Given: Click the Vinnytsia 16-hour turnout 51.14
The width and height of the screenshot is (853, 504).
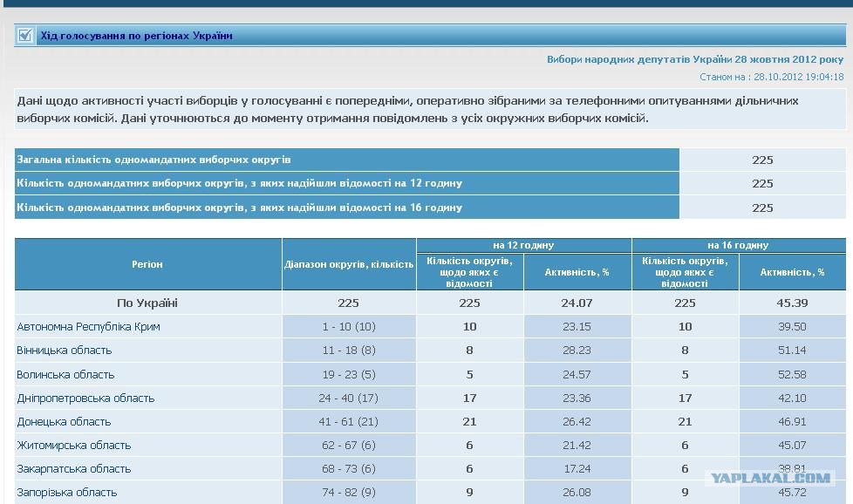Looking at the screenshot, I should click(x=792, y=351).
